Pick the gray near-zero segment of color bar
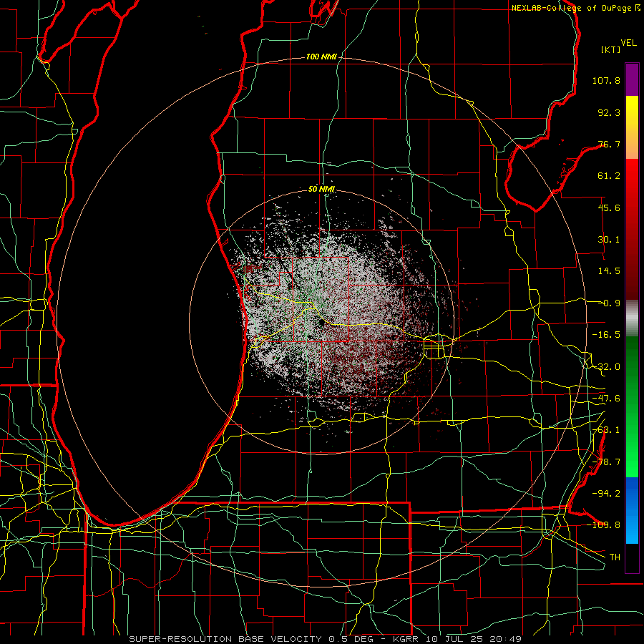The width and height of the screenshot is (644, 644). (x=632, y=318)
